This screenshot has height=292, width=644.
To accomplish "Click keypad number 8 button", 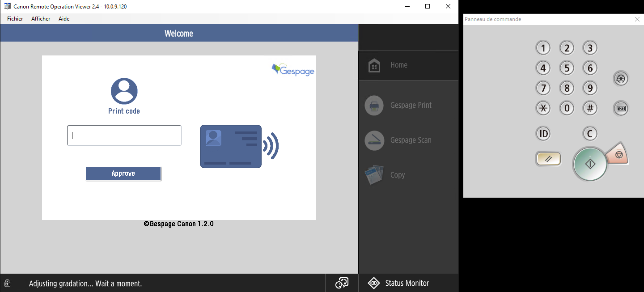I will [567, 88].
